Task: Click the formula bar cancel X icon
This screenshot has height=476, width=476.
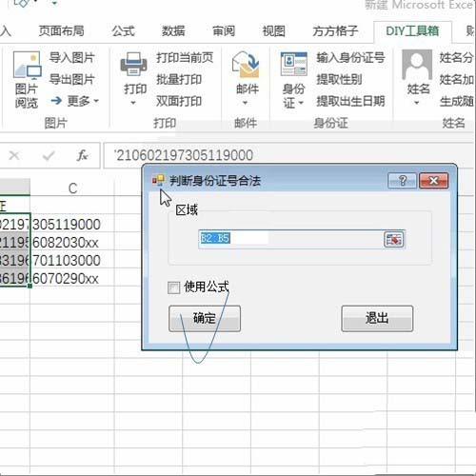Action: click(x=14, y=155)
